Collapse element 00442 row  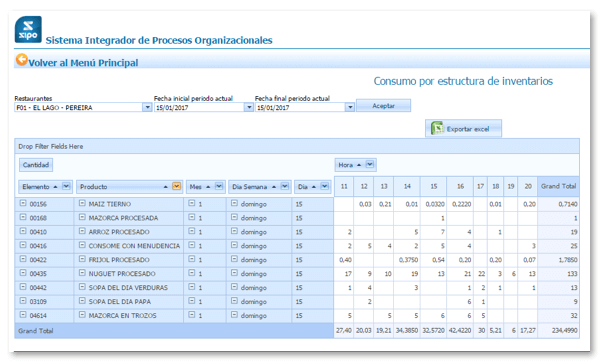coord(23,287)
